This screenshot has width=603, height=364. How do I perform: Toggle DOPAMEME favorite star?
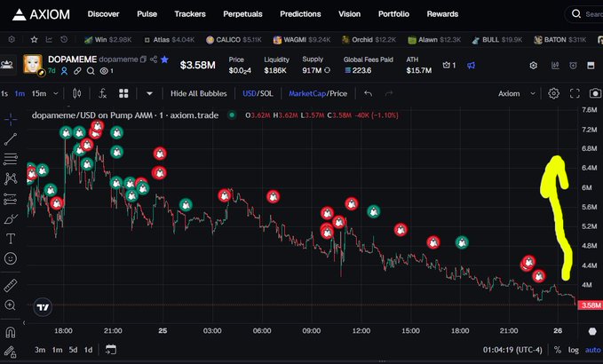164,59
